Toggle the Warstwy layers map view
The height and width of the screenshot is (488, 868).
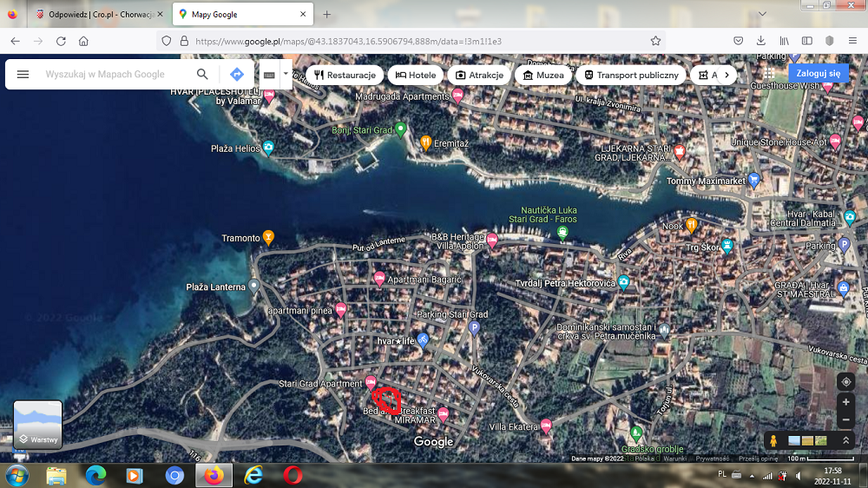tap(38, 424)
